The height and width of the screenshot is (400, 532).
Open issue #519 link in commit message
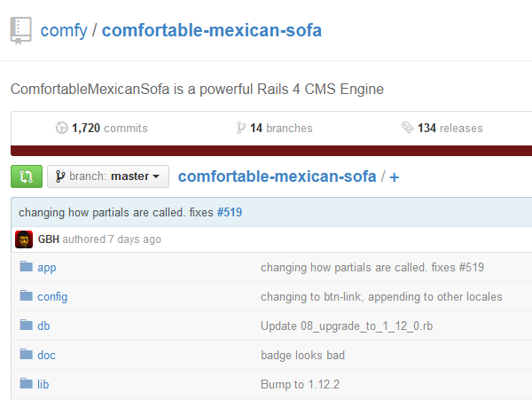229,212
